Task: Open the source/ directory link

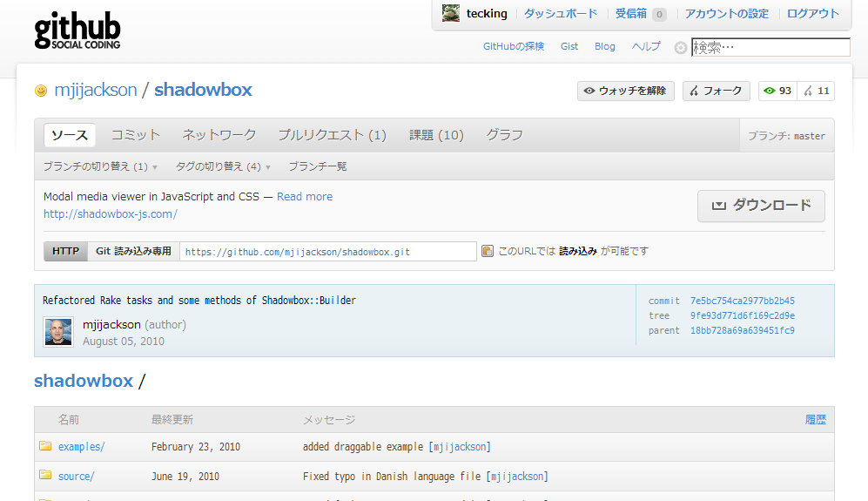Action: [x=77, y=476]
